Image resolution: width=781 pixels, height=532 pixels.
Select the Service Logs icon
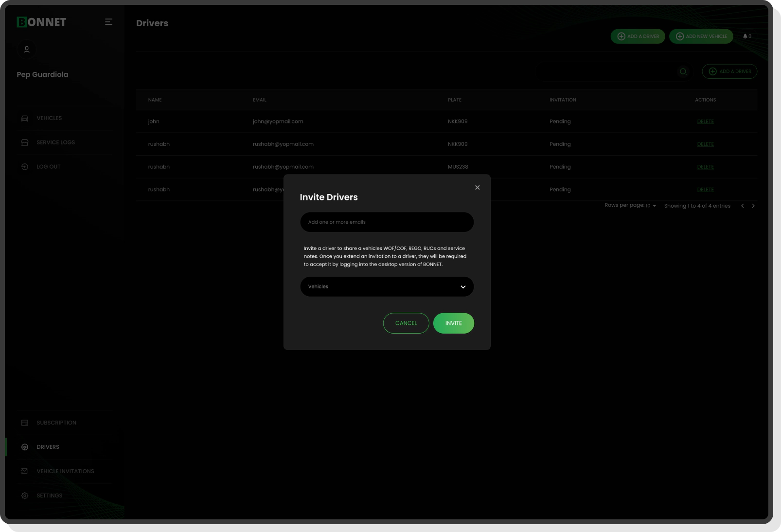[x=25, y=142]
